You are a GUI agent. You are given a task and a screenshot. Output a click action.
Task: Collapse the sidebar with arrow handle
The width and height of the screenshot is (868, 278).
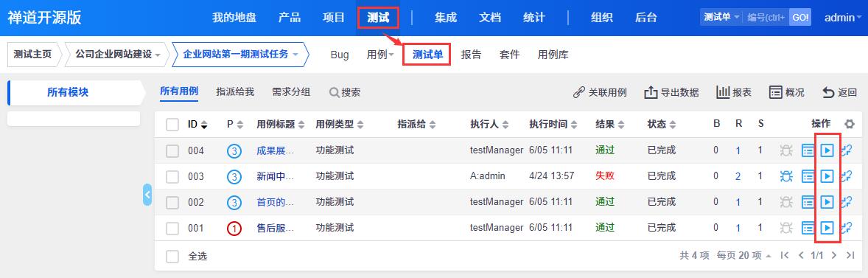pos(147,195)
